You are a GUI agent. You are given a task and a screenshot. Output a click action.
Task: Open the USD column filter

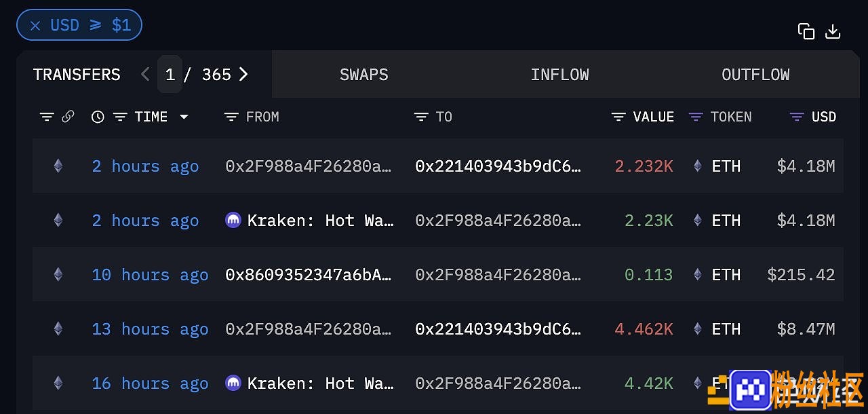797,117
